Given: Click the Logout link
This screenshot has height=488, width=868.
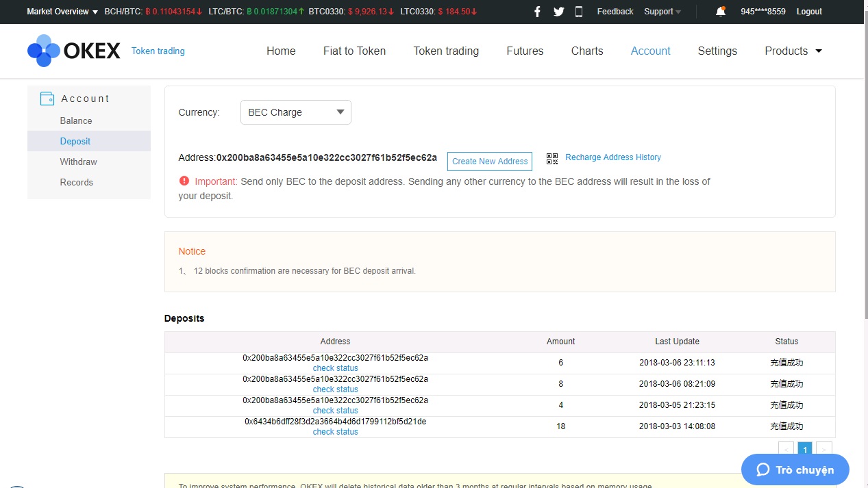Looking at the screenshot, I should point(808,12).
